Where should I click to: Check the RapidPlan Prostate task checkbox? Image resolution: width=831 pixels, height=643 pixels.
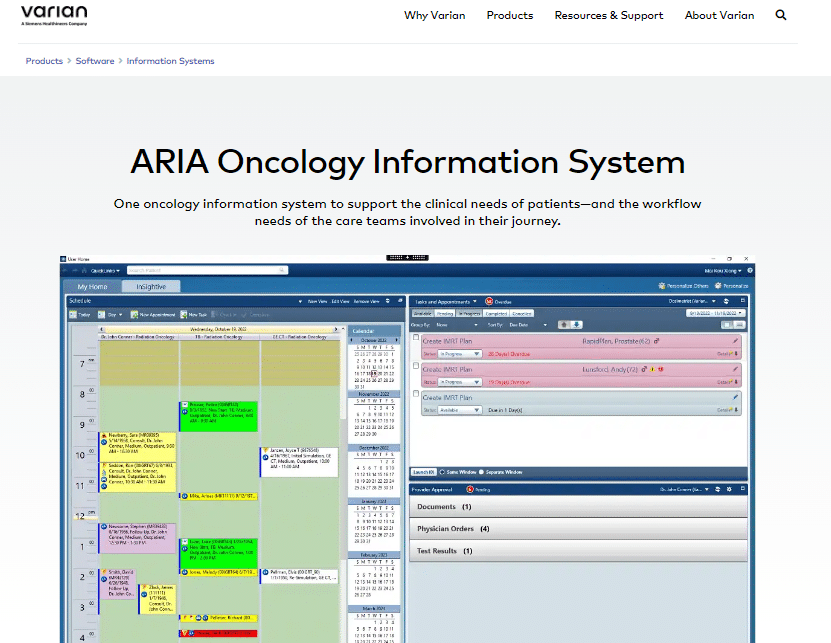[x=416, y=337]
